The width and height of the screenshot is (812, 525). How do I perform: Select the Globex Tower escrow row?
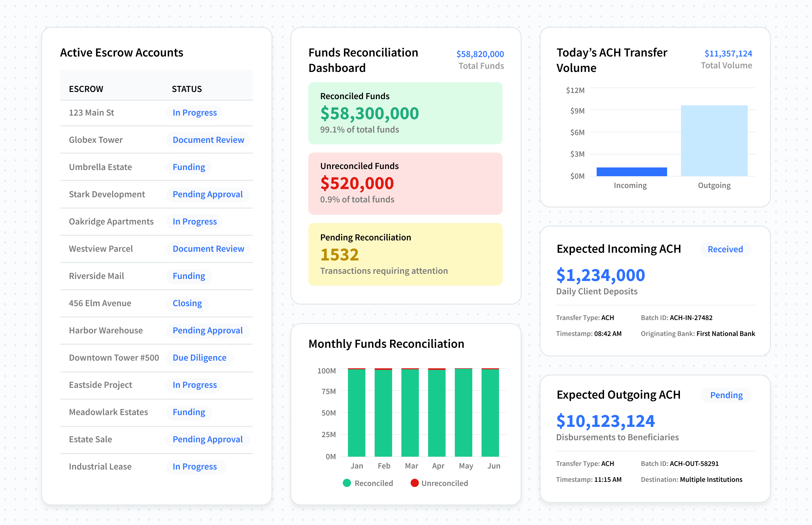click(x=156, y=140)
